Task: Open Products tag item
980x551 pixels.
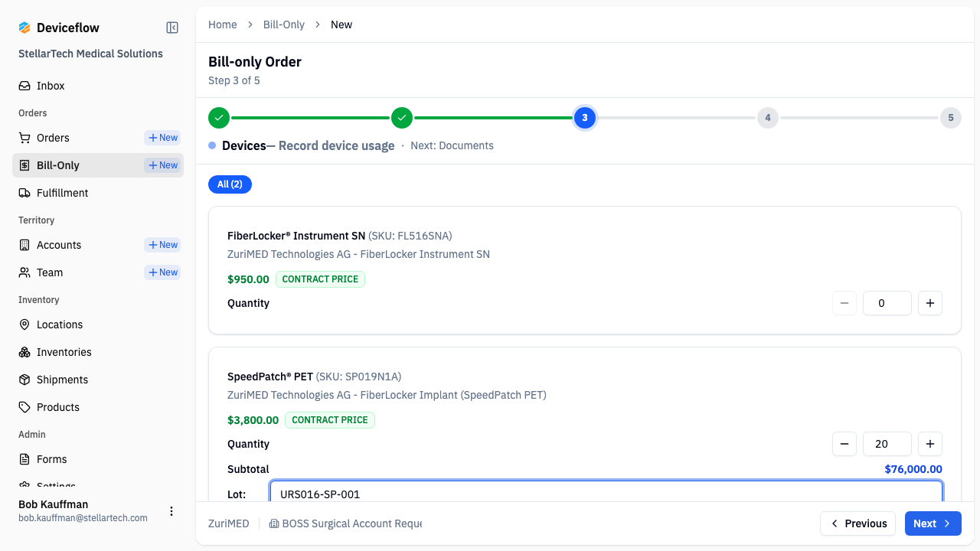Action: pos(98,407)
